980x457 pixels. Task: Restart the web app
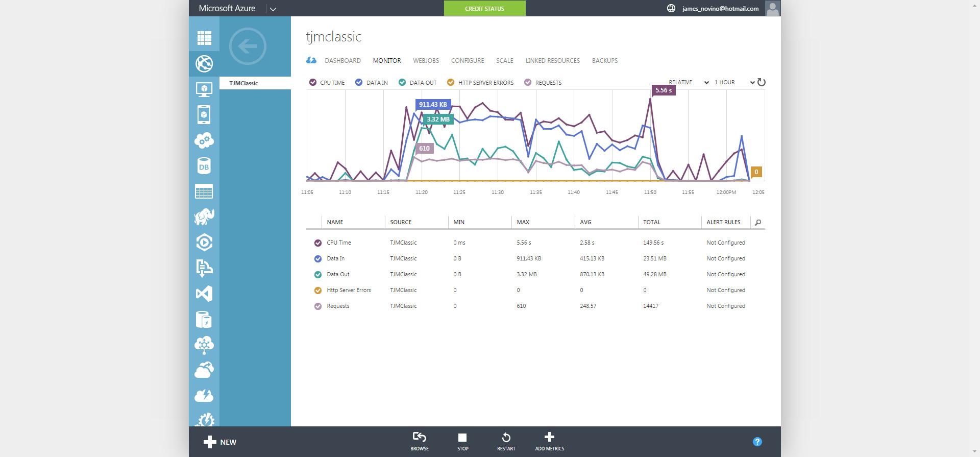506,442
